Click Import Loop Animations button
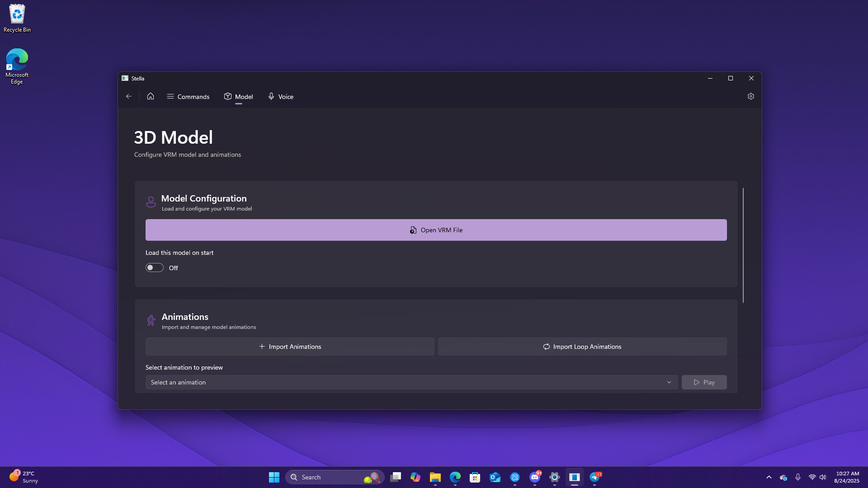The height and width of the screenshot is (488, 868). pyautogui.click(x=582, y=347)
